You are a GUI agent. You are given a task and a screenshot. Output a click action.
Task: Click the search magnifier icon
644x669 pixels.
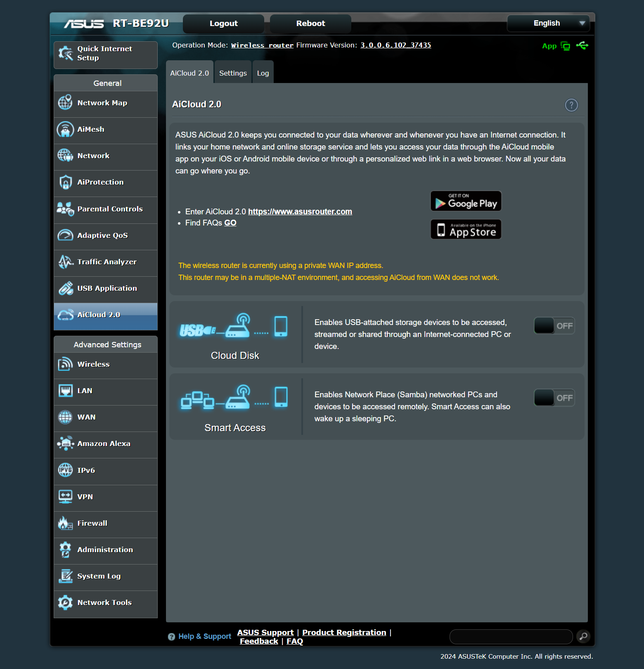pyautogui.click(x=583, y=636)
